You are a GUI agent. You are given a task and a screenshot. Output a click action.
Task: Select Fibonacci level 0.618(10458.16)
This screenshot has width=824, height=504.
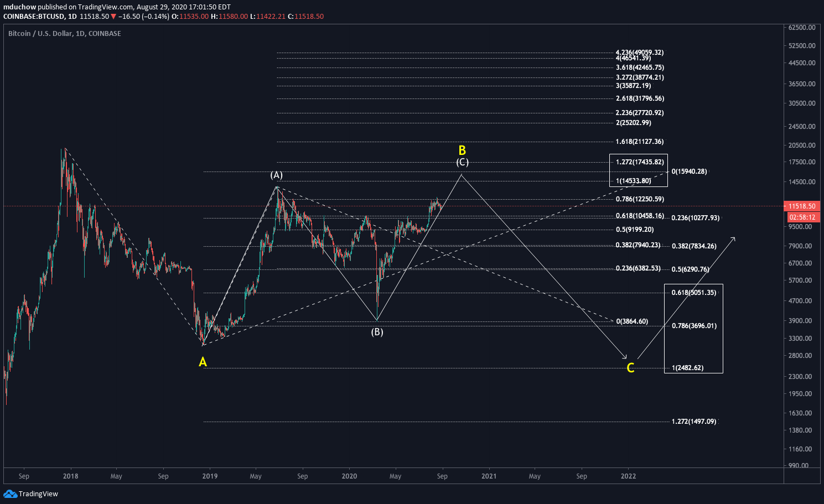[640, 216]
